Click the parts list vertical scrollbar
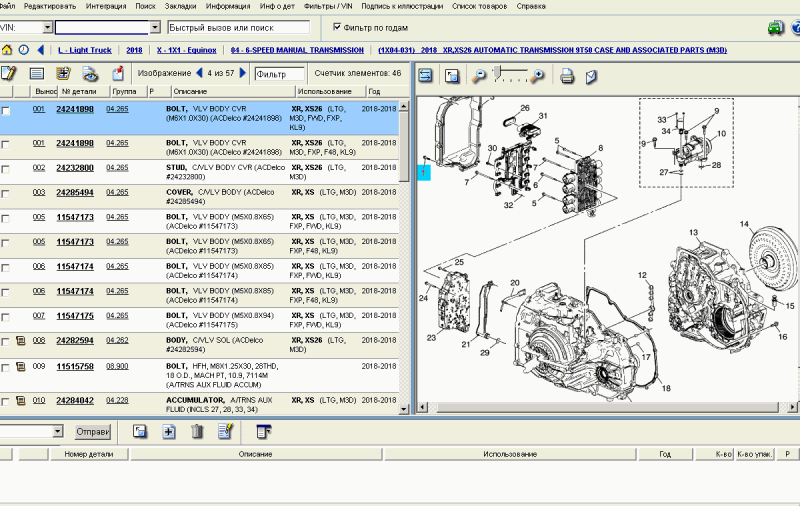 [x=404, y=258]
